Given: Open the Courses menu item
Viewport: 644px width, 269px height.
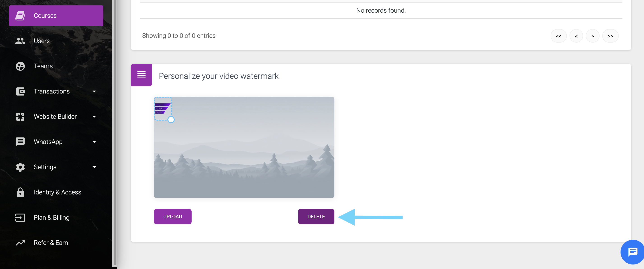Looking at the screenshot, I should tap(56, 16).
